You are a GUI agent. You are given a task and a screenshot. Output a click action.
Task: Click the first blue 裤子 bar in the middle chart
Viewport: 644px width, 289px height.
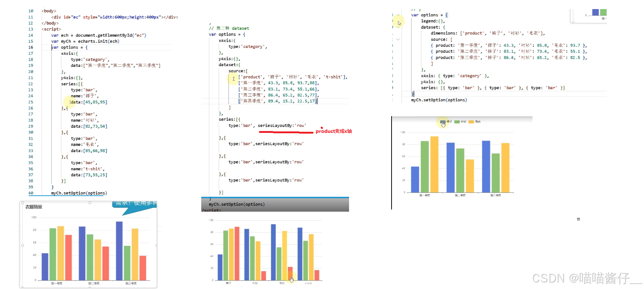220,267
